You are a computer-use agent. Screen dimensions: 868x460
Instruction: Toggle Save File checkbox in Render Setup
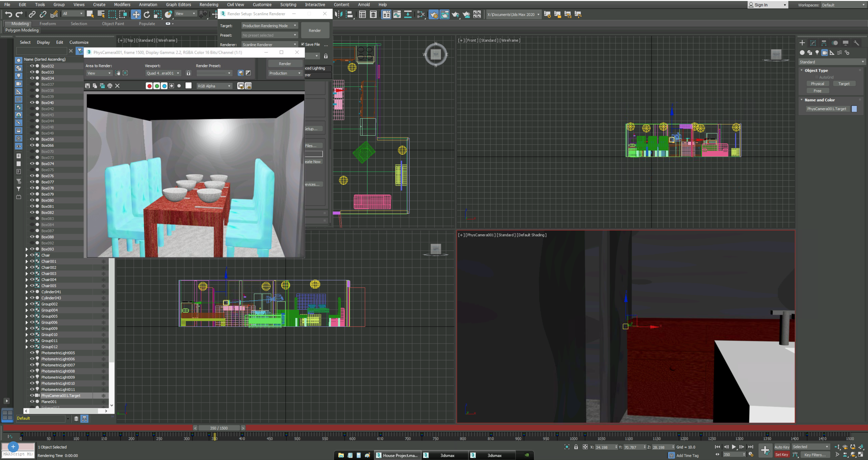pos(303,44)
